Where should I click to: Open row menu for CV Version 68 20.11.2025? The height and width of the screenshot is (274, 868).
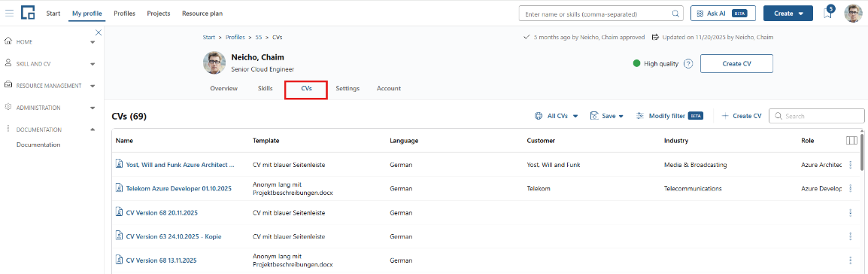coord(850,212)
